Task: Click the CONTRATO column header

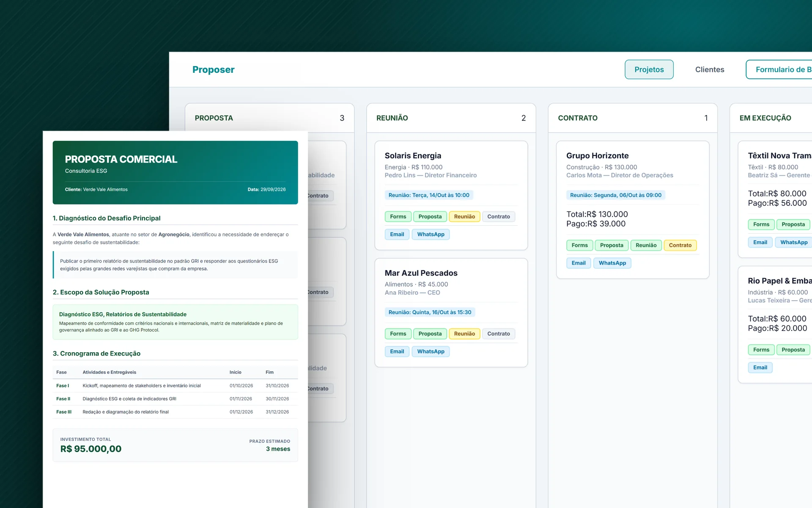Action: click(633, 118)
